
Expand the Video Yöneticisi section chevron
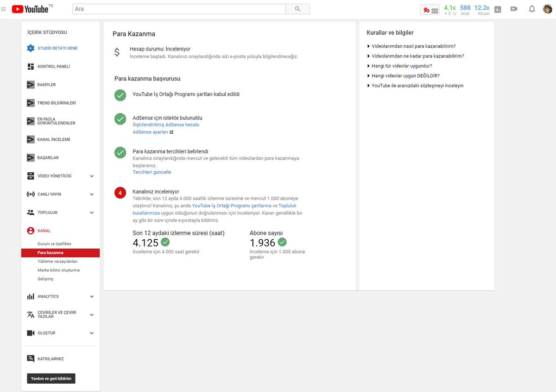(x=92, y=176)
